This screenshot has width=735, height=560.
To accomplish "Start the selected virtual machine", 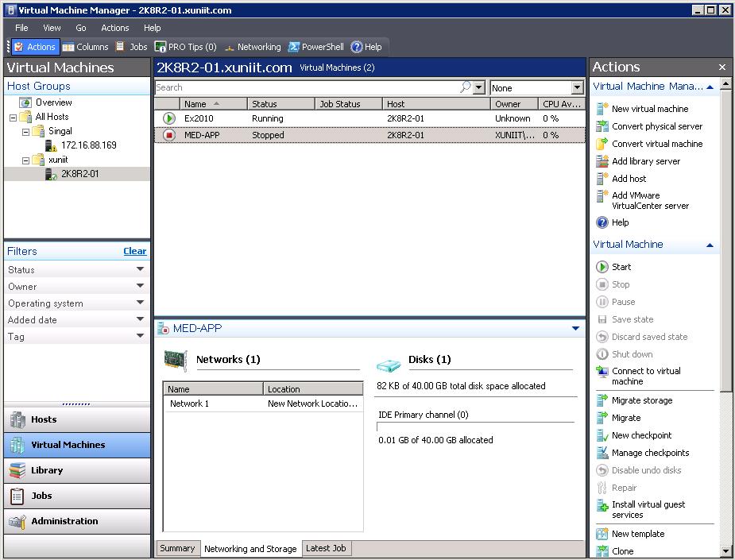I will tap(613, 267).
